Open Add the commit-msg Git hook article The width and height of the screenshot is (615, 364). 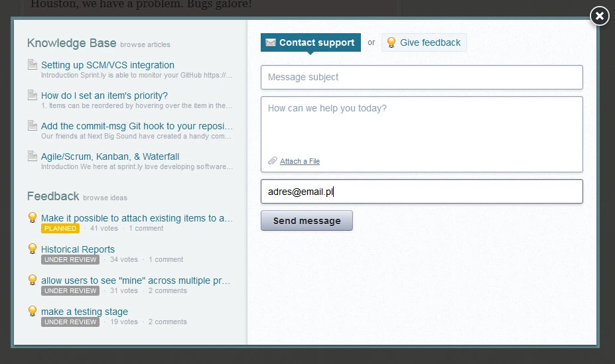pyautogui.click(x=137, y=126)
